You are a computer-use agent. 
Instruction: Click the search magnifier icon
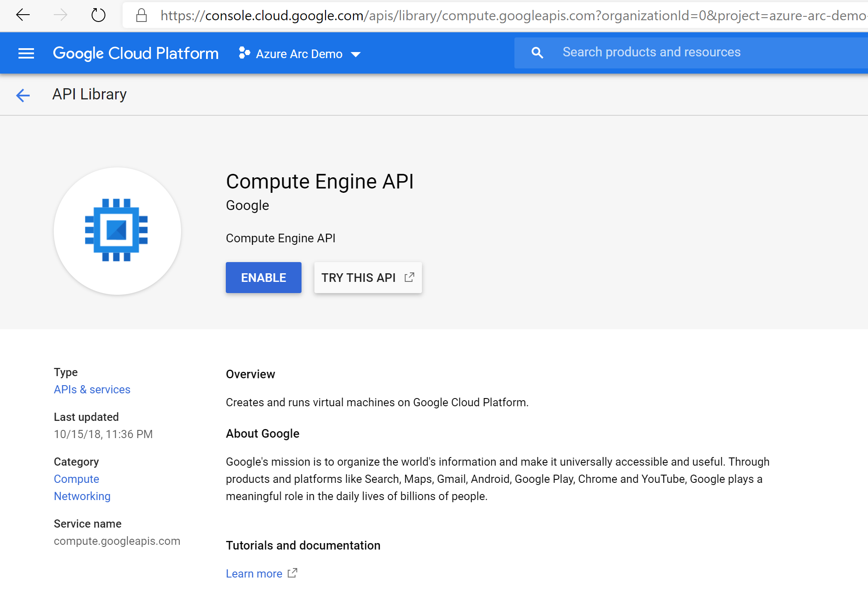[537, 53]
